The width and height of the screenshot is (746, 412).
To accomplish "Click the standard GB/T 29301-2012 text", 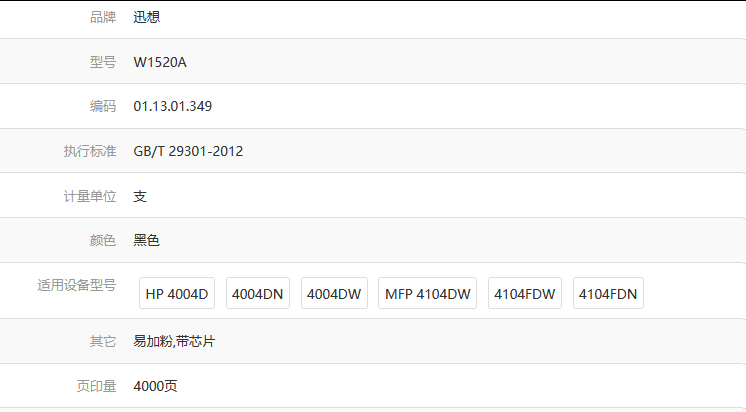I will pyautogui.click(x=188, y=151).
